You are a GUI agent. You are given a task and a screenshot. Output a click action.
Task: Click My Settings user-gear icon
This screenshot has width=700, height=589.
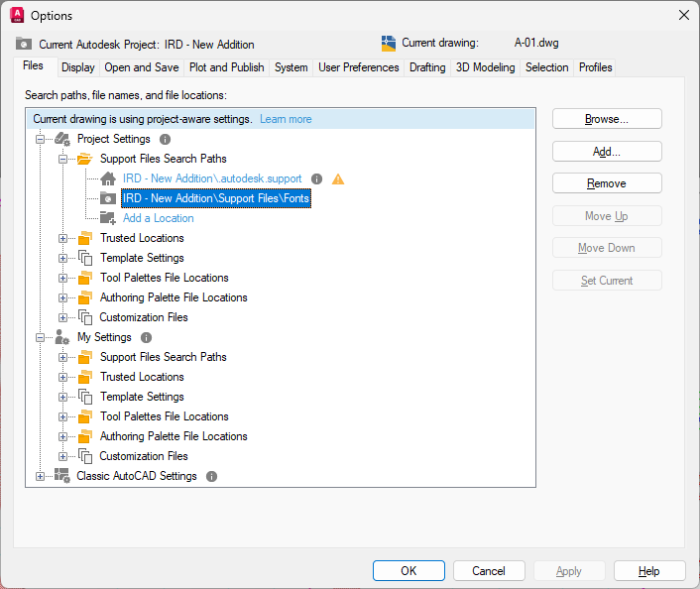[62, 337]
